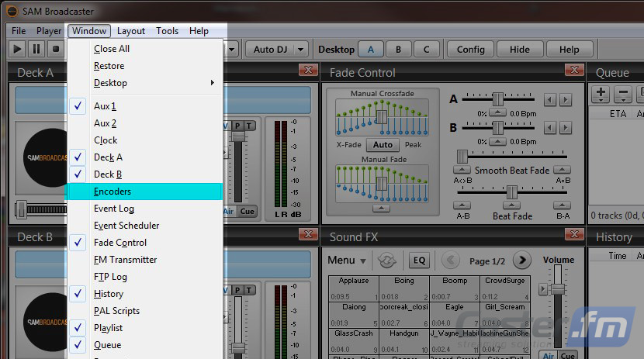644x359 pixels.
Task: Click the Beat Fade slider handle
Action: click(512, 192)
